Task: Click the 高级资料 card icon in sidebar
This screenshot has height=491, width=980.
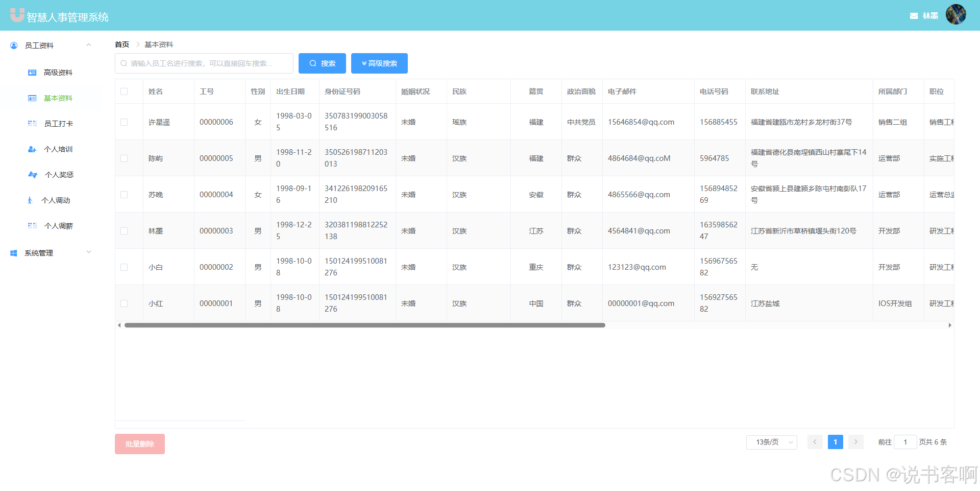Action: 32,73
